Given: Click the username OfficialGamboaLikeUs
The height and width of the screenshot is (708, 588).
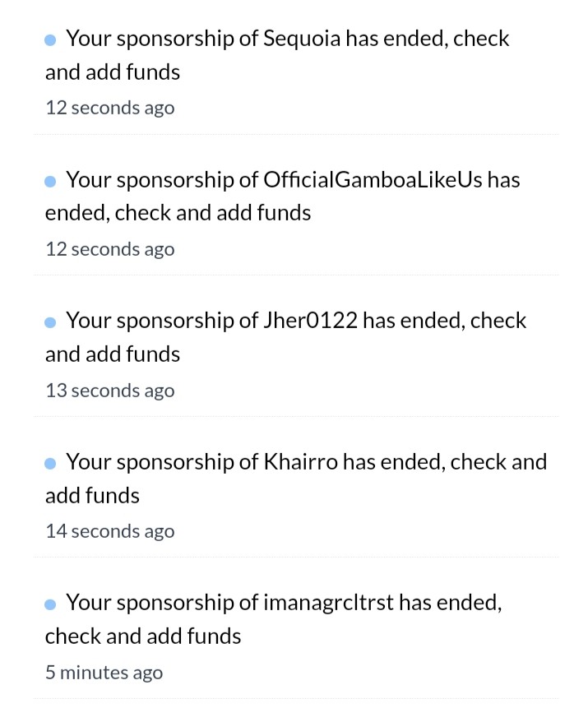Looking at the screenshot, I should [x=373, y=180].
